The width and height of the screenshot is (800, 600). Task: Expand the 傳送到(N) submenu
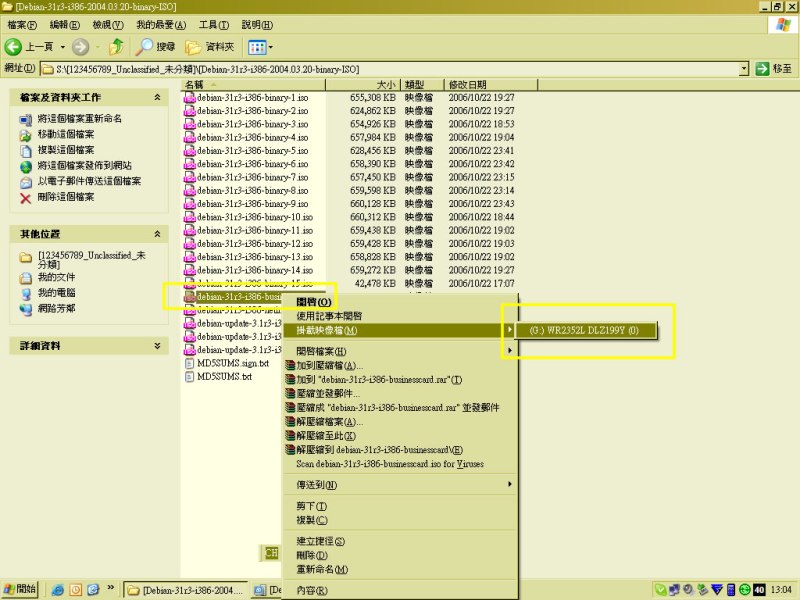pyautogui.click(x=401, y=485)
